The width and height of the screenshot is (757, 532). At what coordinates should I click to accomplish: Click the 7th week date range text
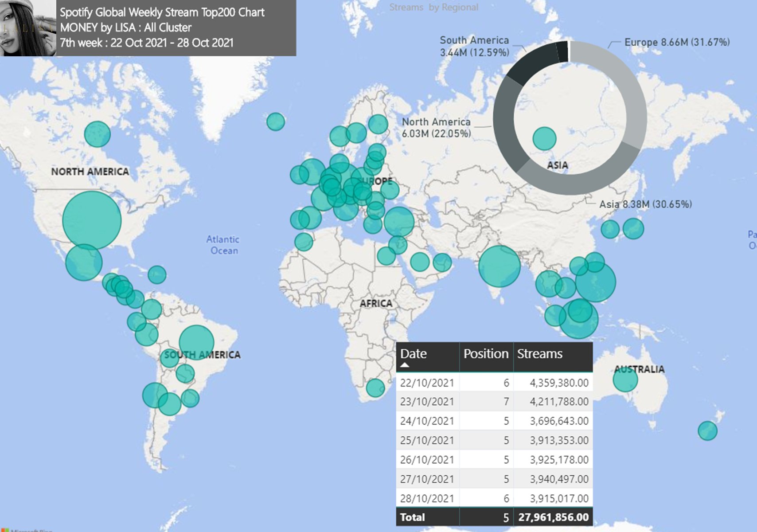coord(147,43)
